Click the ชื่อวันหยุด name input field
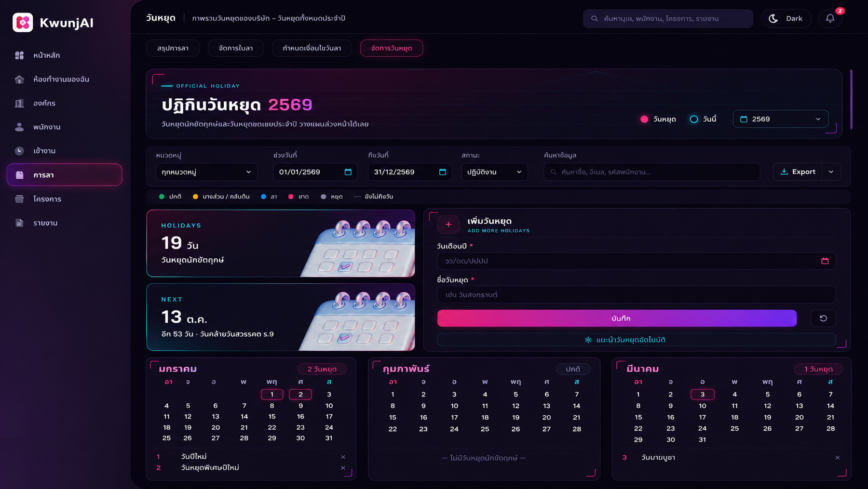This screenshot has height=489, width=868. pos(636,295)
